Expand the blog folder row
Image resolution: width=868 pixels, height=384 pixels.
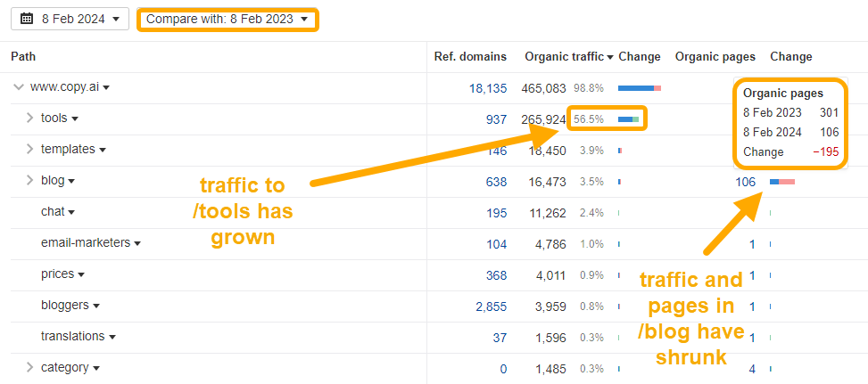[x=29, y=181]
